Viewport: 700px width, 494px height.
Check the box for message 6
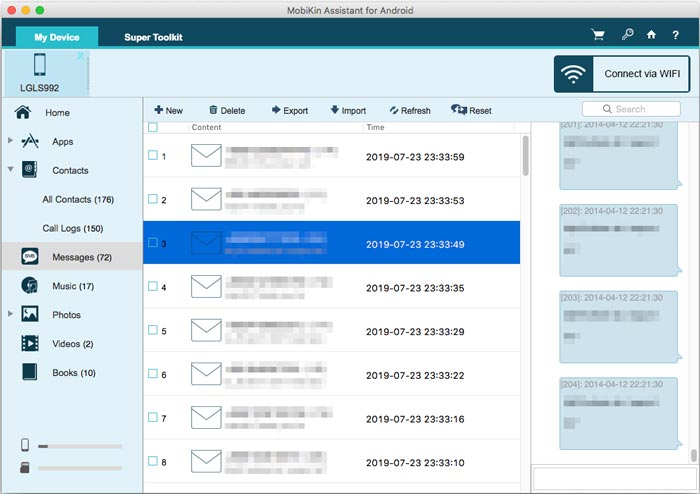point(153,374)
